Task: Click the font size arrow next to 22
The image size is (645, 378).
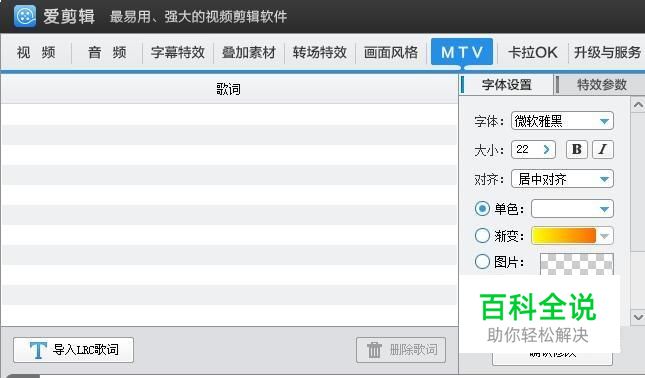Action: point(546,149)
